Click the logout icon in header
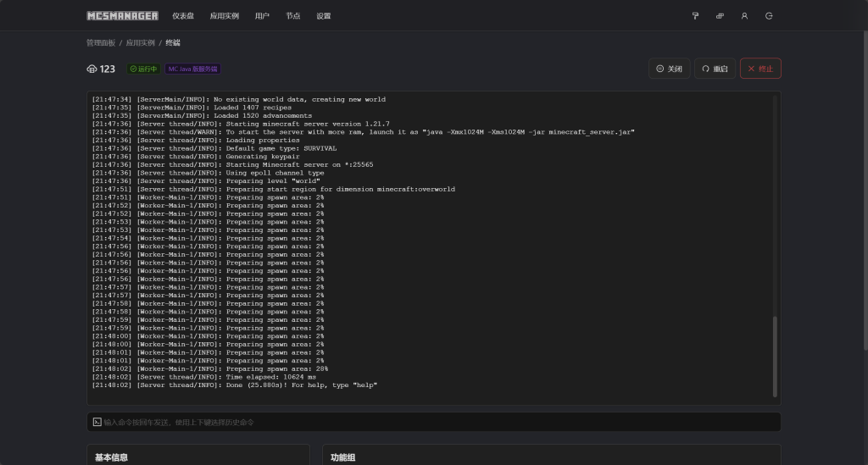868x465 pixels. click(769, 16)
